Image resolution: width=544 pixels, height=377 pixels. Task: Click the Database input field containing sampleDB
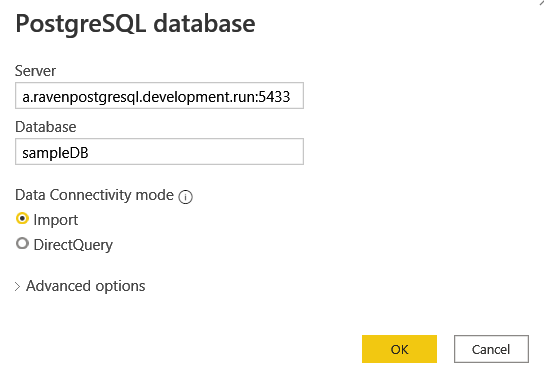(x=159, y=152)
